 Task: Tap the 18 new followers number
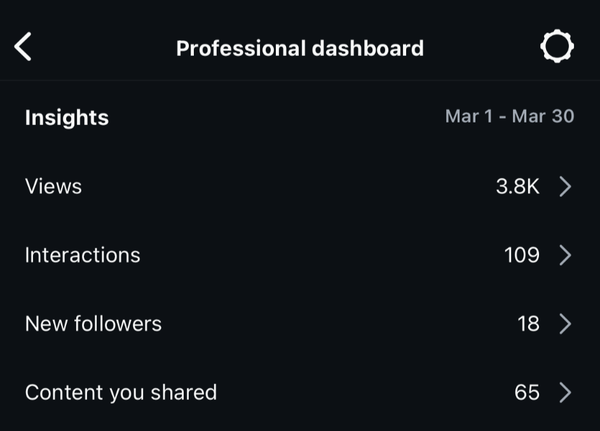click(x=528, y=324)
